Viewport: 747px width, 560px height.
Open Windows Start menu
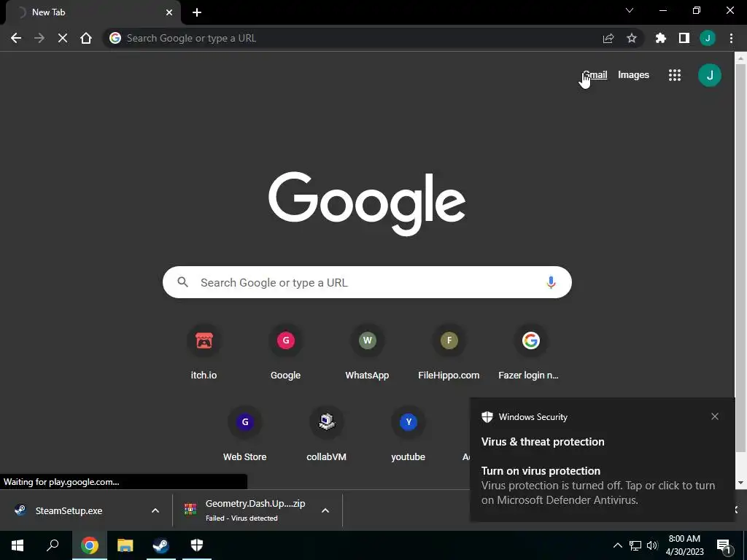[x=18, y=545]
